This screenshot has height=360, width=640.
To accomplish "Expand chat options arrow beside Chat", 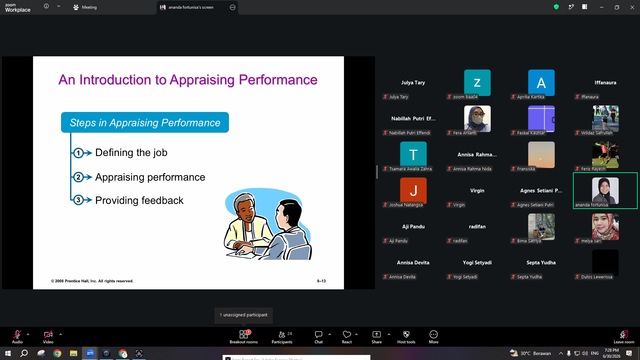I will (x=329, y=334).
